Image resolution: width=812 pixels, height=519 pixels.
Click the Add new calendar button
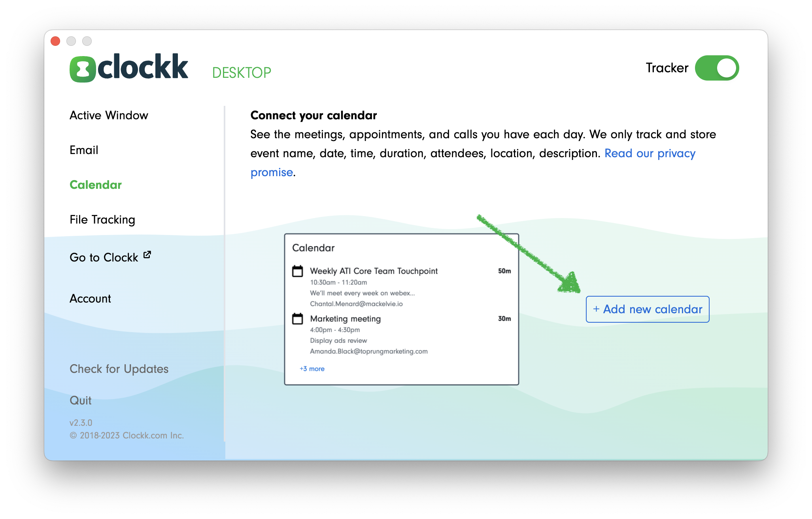(646, 308)
